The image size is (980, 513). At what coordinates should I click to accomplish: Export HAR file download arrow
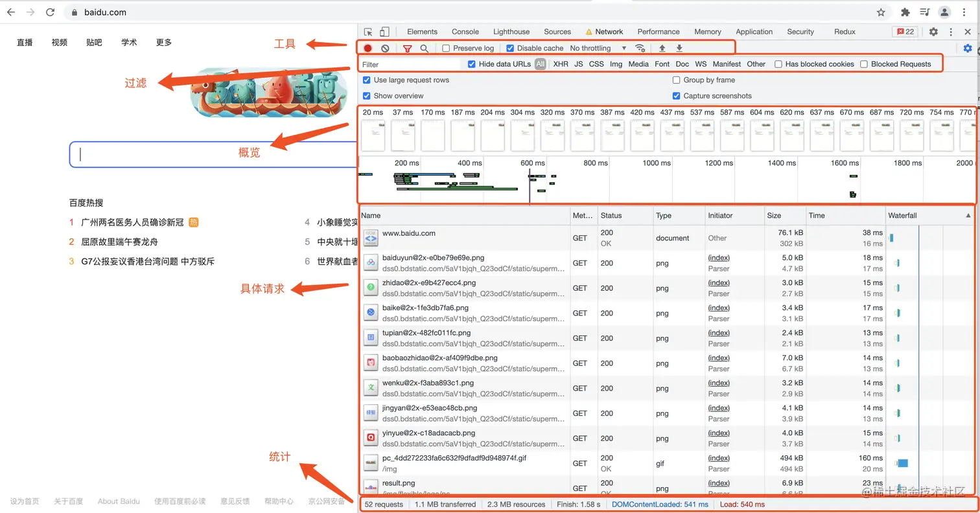tap(679, 48)
